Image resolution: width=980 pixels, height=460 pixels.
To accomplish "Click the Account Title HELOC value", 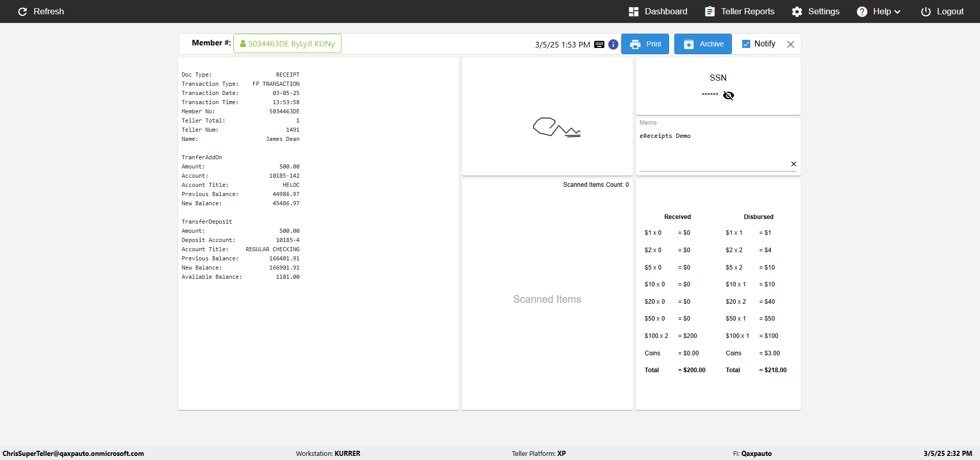I will (291, 185).
